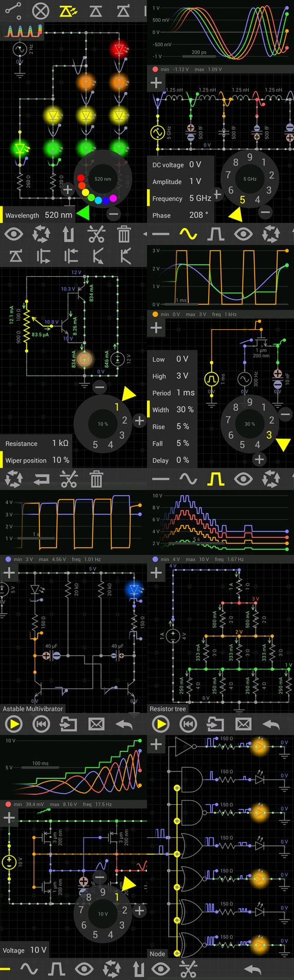Select the Resistance 1 kΩ parameter
This screenshot has height=980, width=294.
[36, 443]
